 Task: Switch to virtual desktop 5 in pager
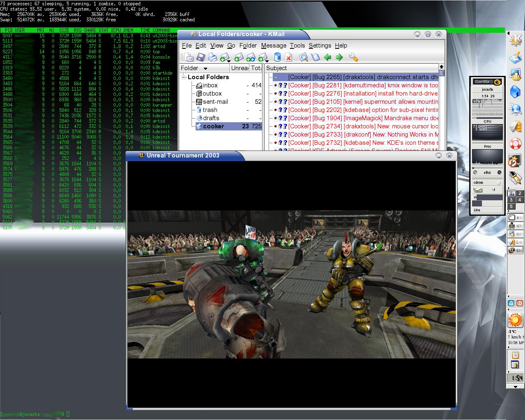click(511, 206)
